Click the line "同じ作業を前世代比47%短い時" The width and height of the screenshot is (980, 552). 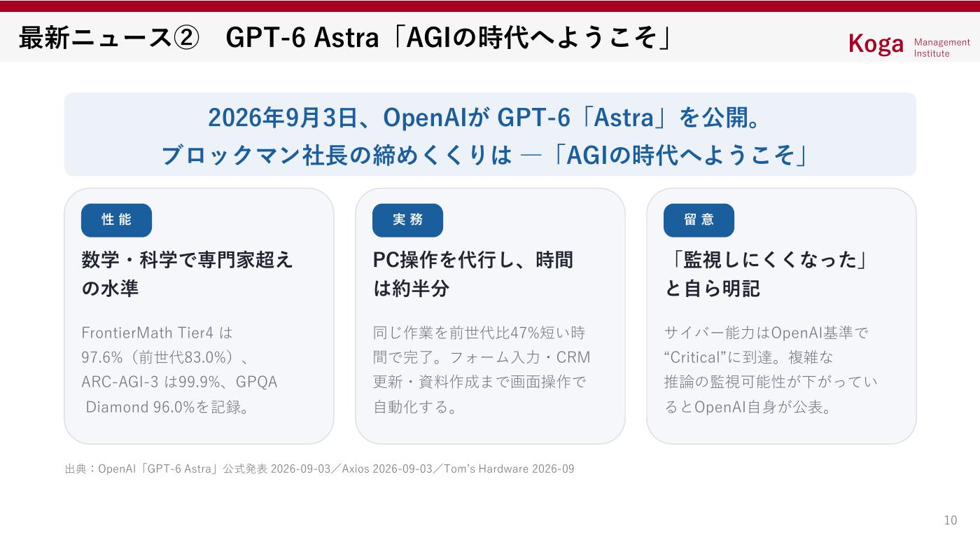[479, 332]
